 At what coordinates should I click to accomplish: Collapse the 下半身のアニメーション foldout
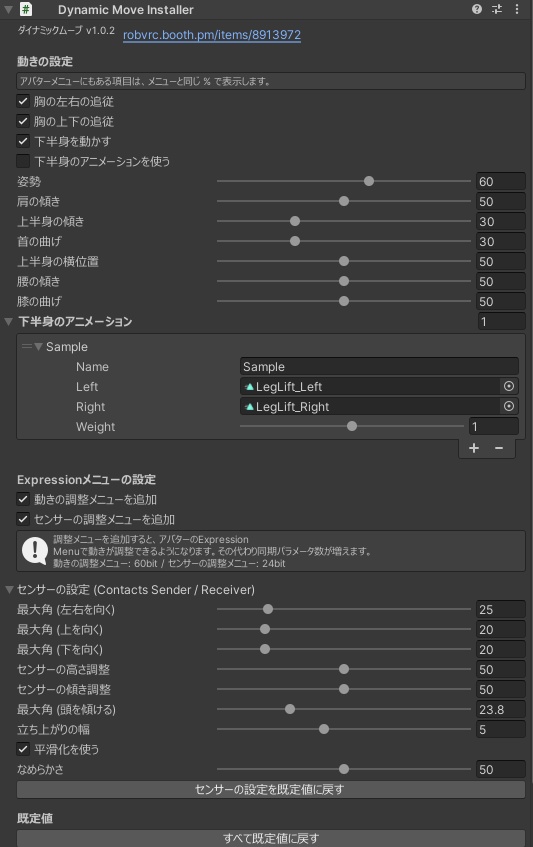[8, 321]
